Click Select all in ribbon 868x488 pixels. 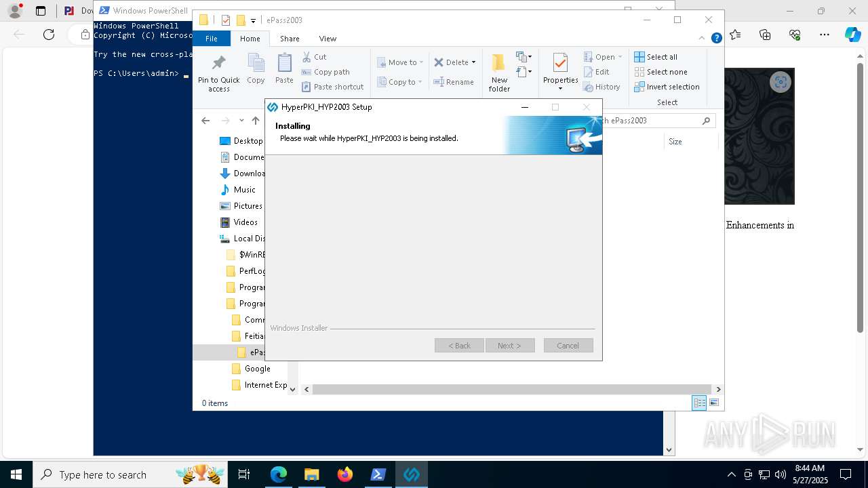[x=656, y=57]
